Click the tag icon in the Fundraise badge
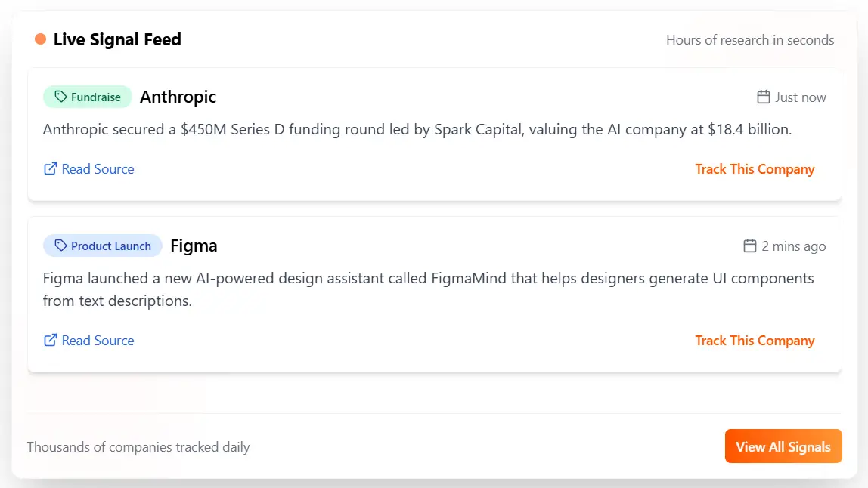 coord(61,97)
